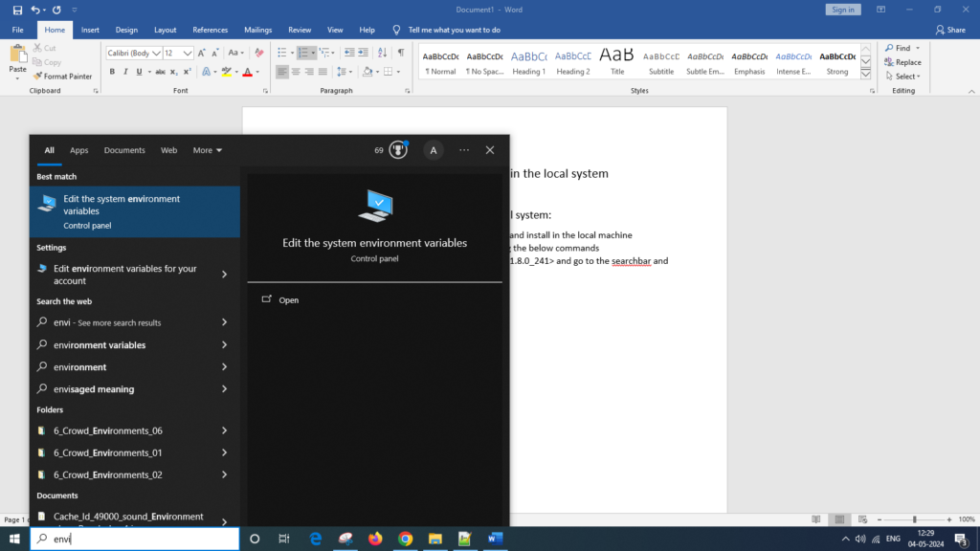Viewport: 980px width, 551px height.
Task: Click the Save icon in Word title bar
Action: click(17, 10)
